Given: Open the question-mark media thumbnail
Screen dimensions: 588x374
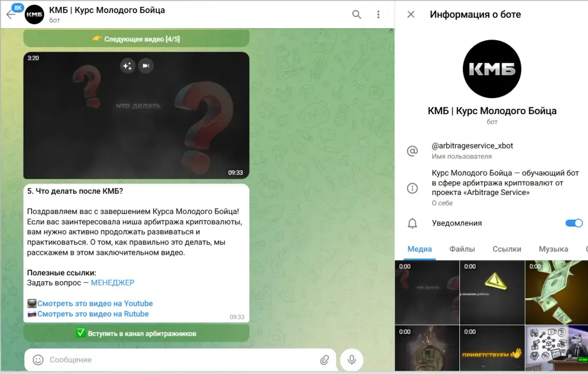Looking at the screenshot, I should [x=427, y=293].
